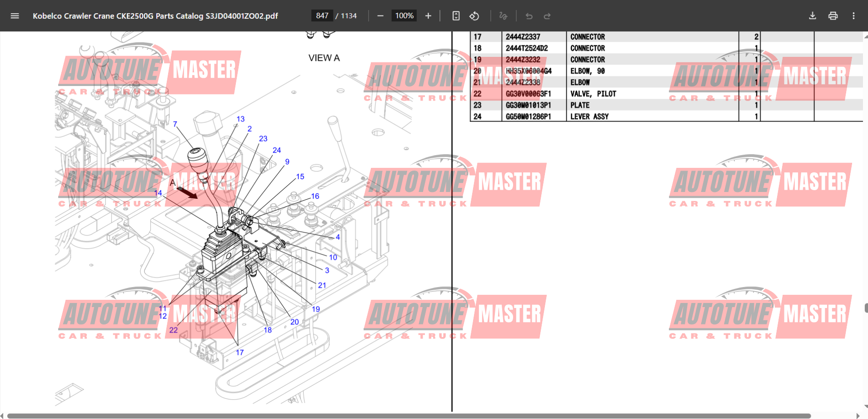The width and height of the screenshot is (868, 419).
Task: Select the draw annotation tool
Action: [503, 16]
